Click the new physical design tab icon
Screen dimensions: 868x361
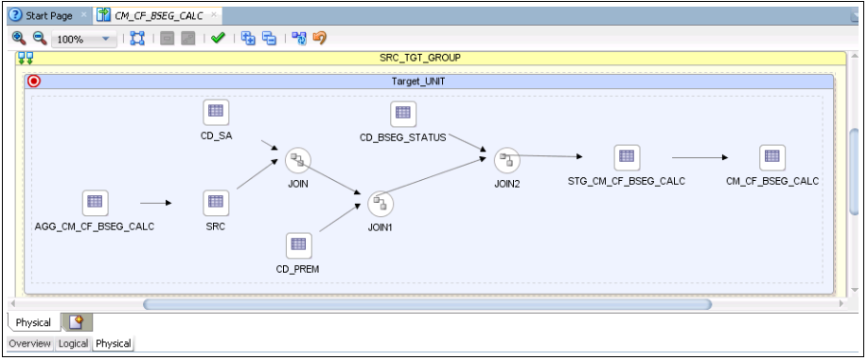(77, 322)
